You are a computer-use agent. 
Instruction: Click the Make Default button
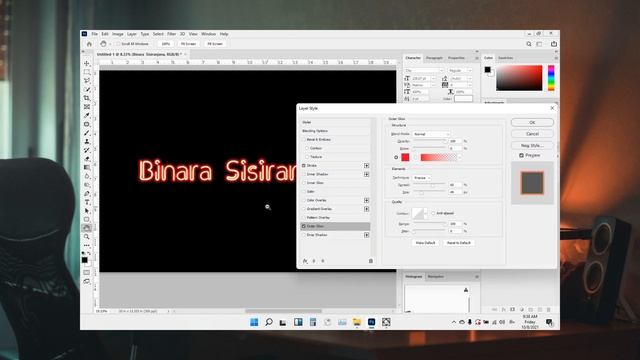(x=425, y=243)
